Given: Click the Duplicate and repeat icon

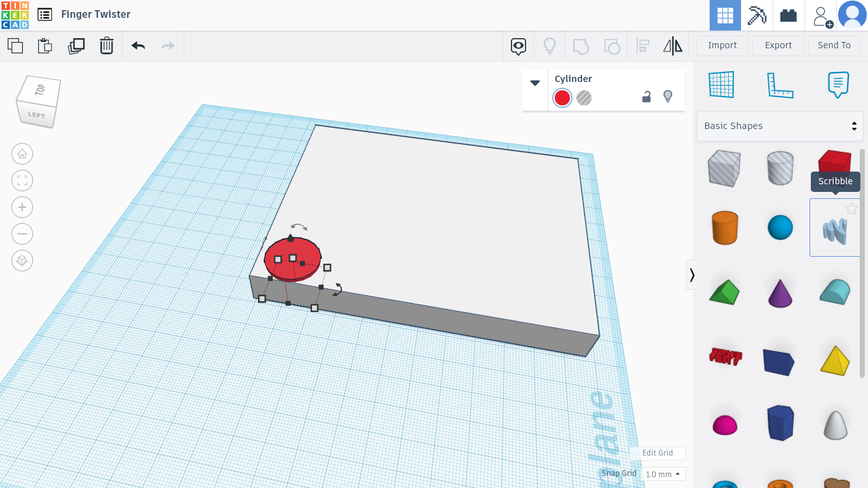Looking at the screenshot, I should [76, 46].
